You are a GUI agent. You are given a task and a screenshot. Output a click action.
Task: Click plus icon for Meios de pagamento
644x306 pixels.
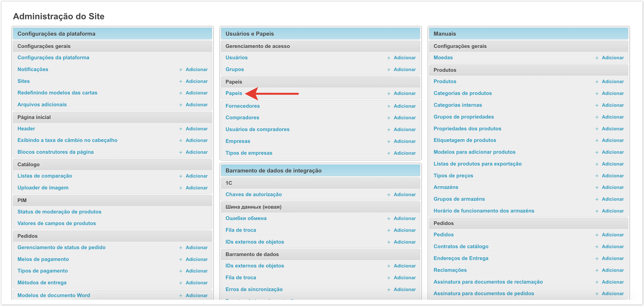pos(180,259)
